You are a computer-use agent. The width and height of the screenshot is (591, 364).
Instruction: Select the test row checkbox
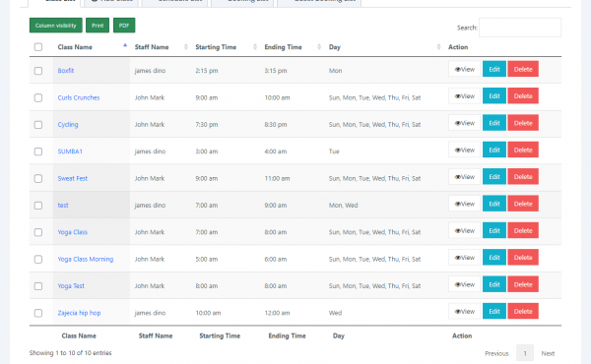tap(38, 206)
